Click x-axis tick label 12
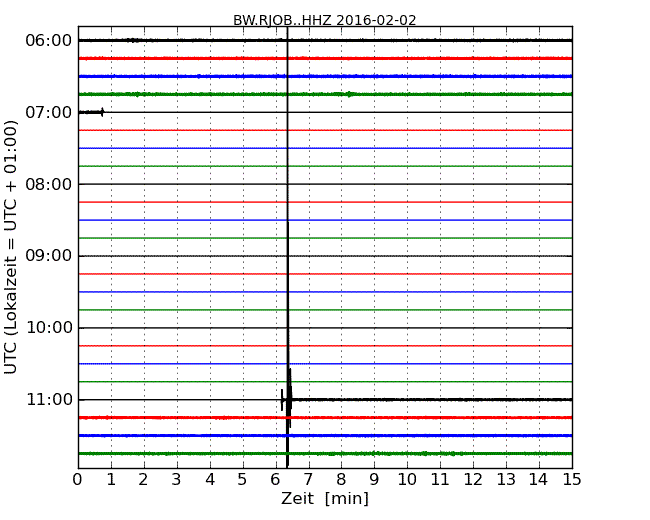The width and height of the screenshot is (650, 520). point(473,480)
